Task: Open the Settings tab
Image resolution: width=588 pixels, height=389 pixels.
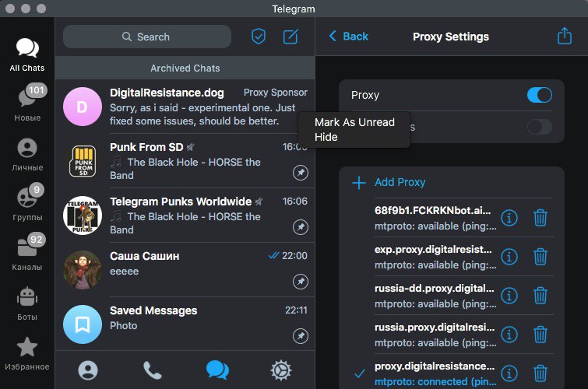Action: (x=281, y=370)
